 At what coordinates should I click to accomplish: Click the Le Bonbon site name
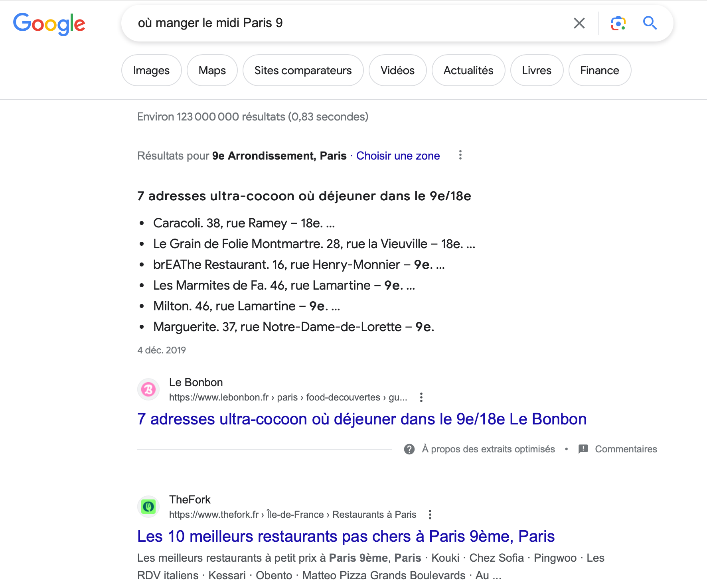[x=196, y=382]
